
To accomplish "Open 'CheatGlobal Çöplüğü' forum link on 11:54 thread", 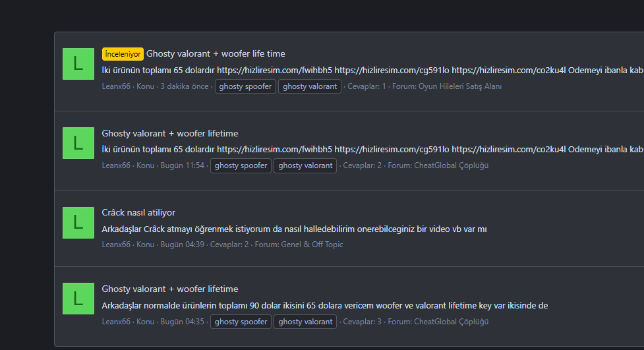I will click(451, 165).
